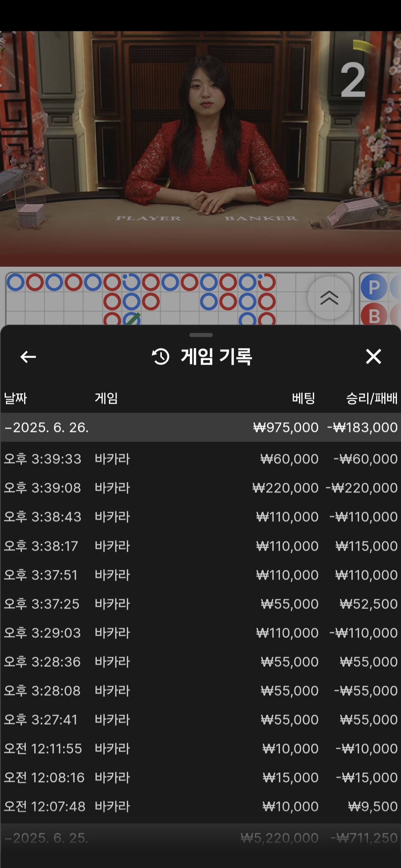Select the 오전 12:07:48 record with ₩9,500
Viewport: 401px width, 868px height.
pos(200,806)
